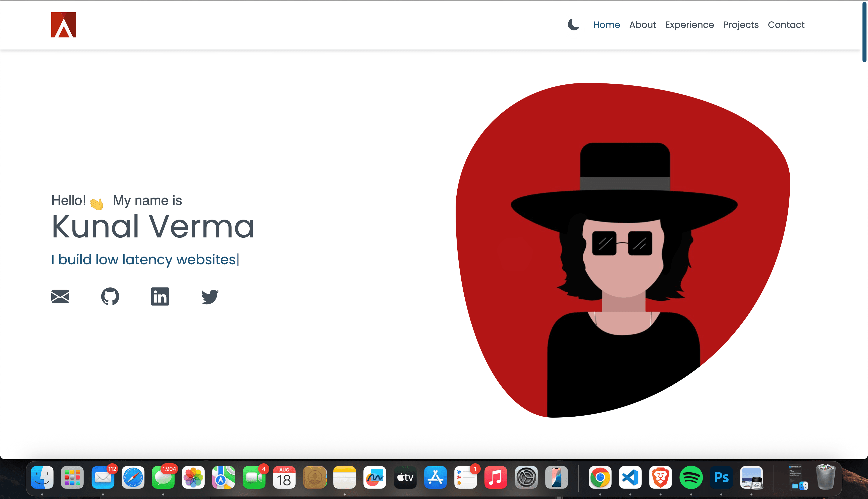This screenshot has height=499, width=868.
Task: Open System Settings gear in dock
Action: point(526,477)
